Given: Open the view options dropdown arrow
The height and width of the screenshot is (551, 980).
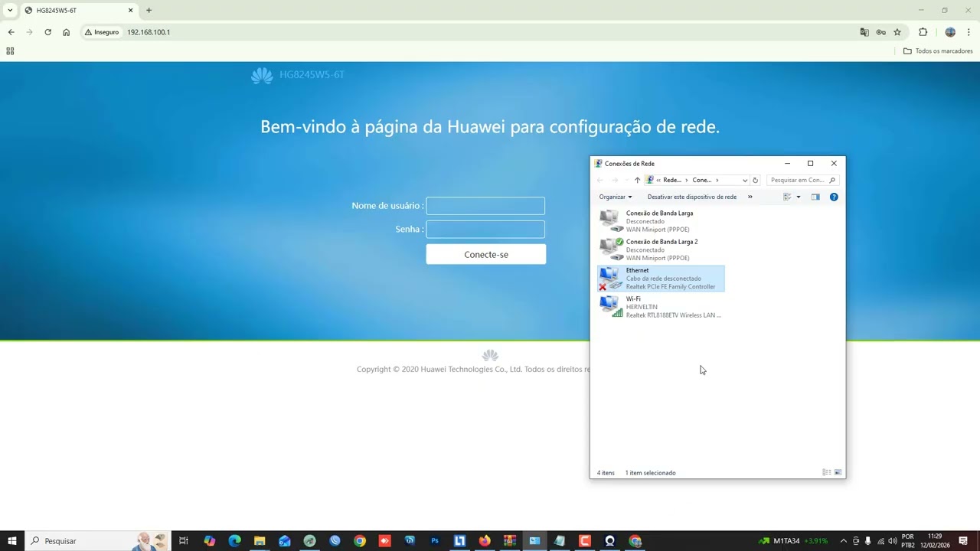Looking at the screenshot, I should click(799, 197).
